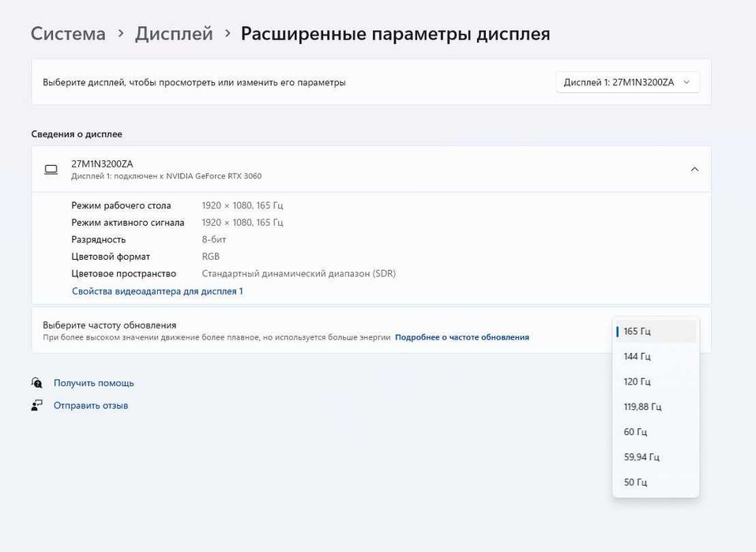Select 165 Гц refresh rate

[656, 331]
